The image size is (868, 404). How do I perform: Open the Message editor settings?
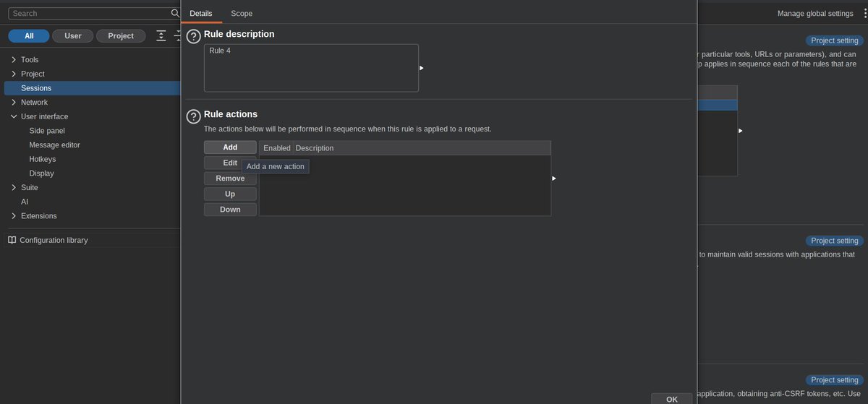pyautogui.click(x=54, y=145)
